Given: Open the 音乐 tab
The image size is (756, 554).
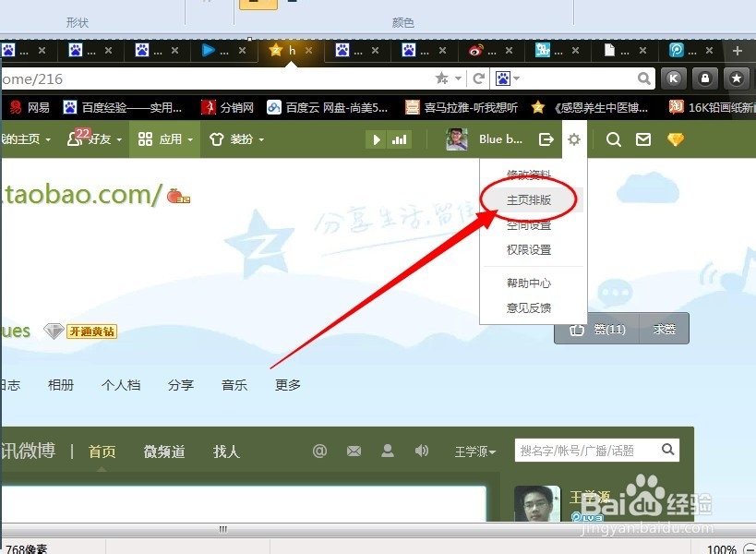Looking at the screenshot, I should click(234, 385).
